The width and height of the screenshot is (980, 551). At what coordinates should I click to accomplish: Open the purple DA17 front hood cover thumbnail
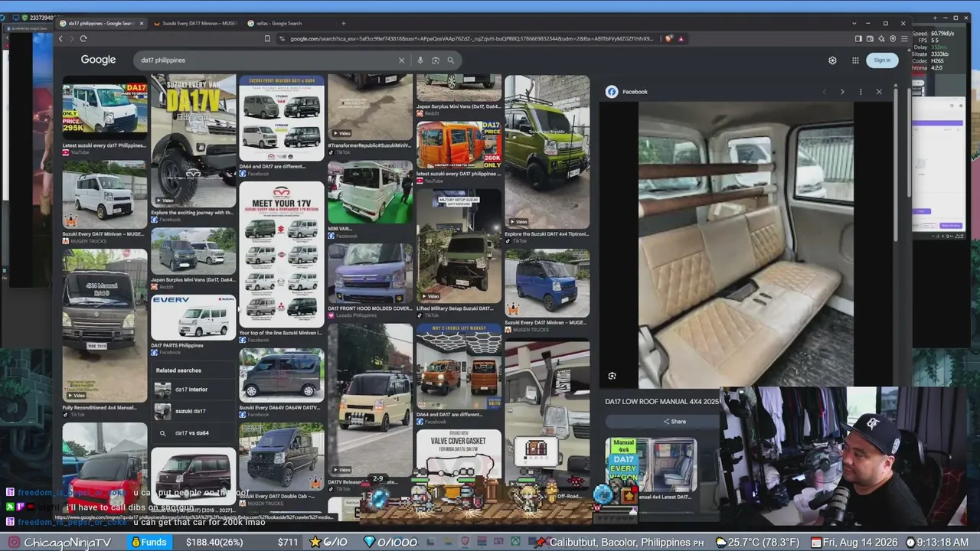(371, 273)
